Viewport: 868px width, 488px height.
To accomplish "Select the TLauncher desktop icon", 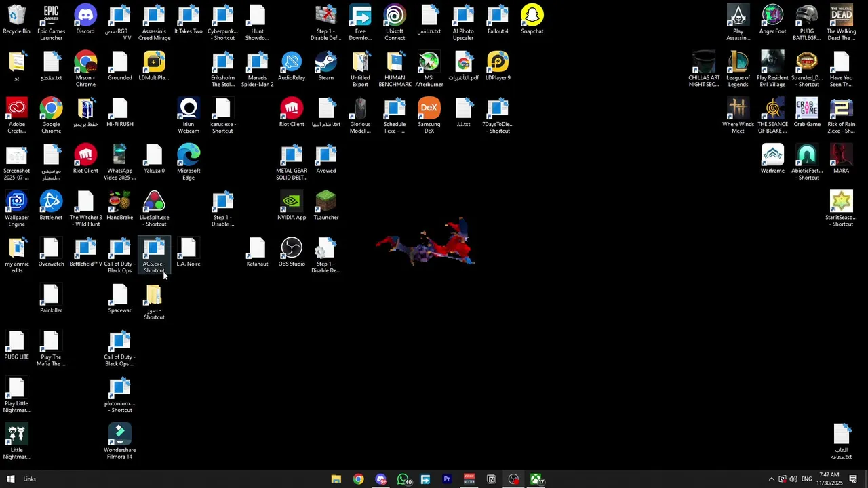I will [326, 206].
